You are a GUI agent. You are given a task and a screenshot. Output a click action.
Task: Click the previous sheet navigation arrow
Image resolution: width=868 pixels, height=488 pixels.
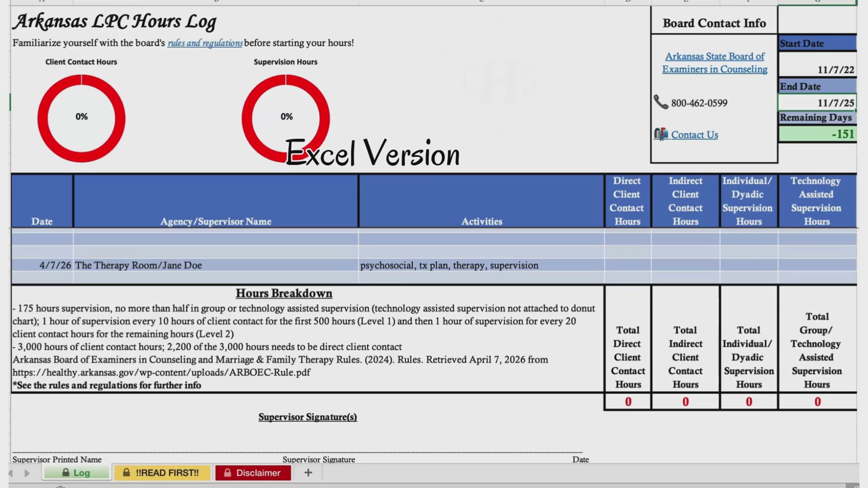tap(11, 473)
